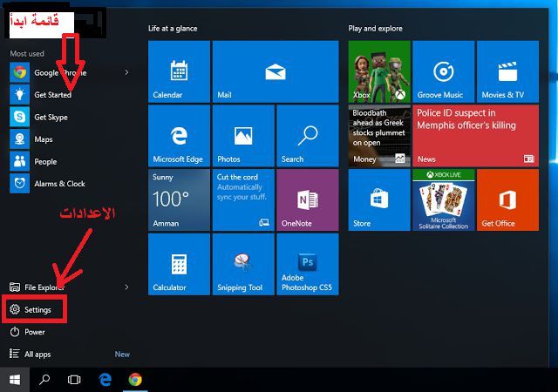Open the Calendar tile
Screen dimensions: 558x392
[x=179, y=71]
